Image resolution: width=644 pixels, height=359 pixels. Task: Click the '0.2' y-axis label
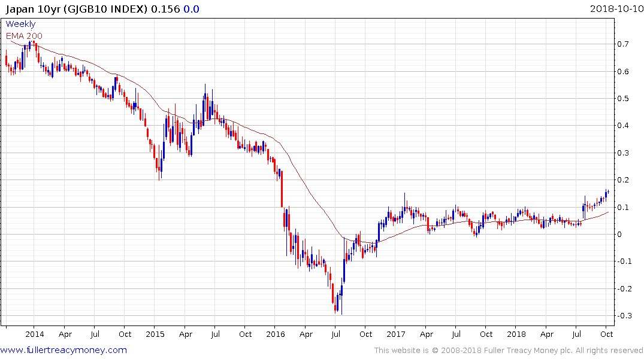tap(623, 180)
